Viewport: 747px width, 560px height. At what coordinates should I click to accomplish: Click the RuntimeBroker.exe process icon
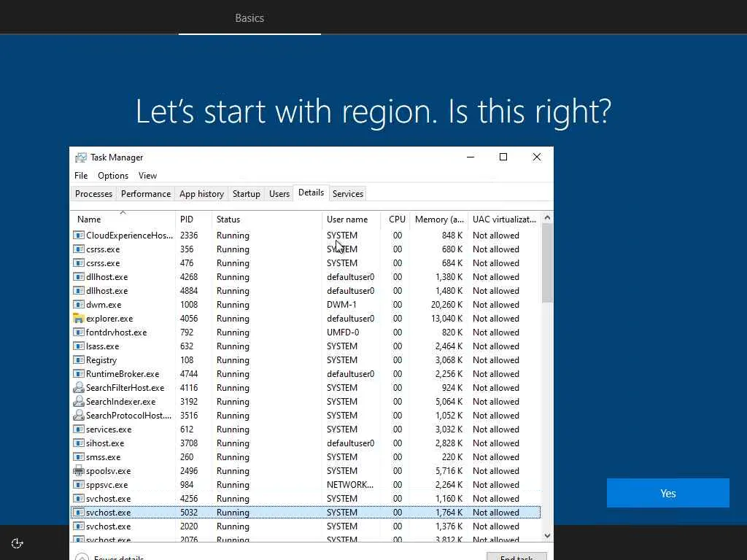click(x=79, y=374)
